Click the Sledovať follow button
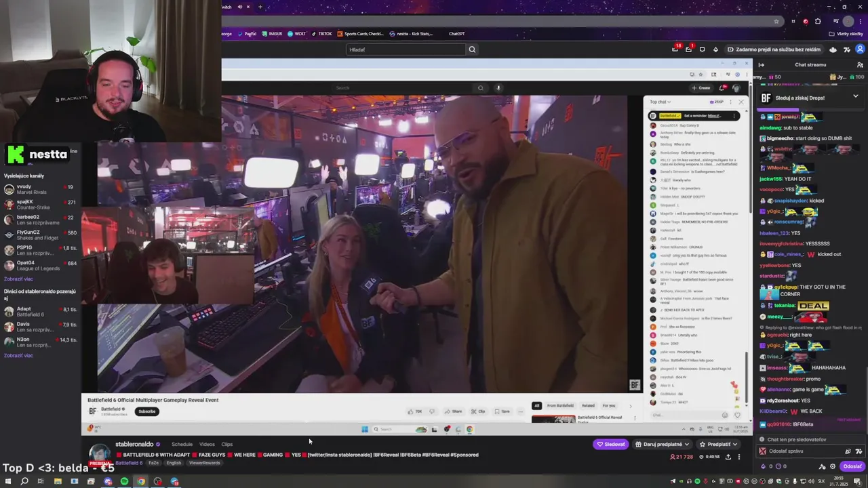The image size is (868, 488). pos(610,444)
